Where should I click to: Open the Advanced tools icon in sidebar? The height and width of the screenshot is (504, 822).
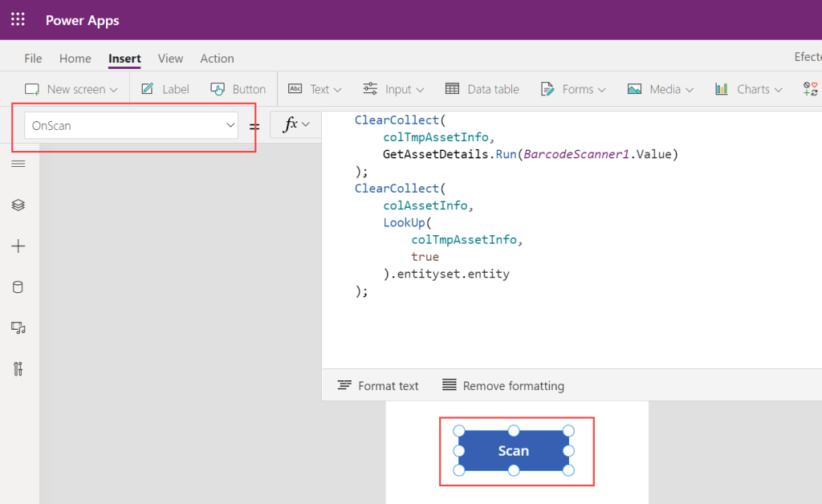click(18, 369)
